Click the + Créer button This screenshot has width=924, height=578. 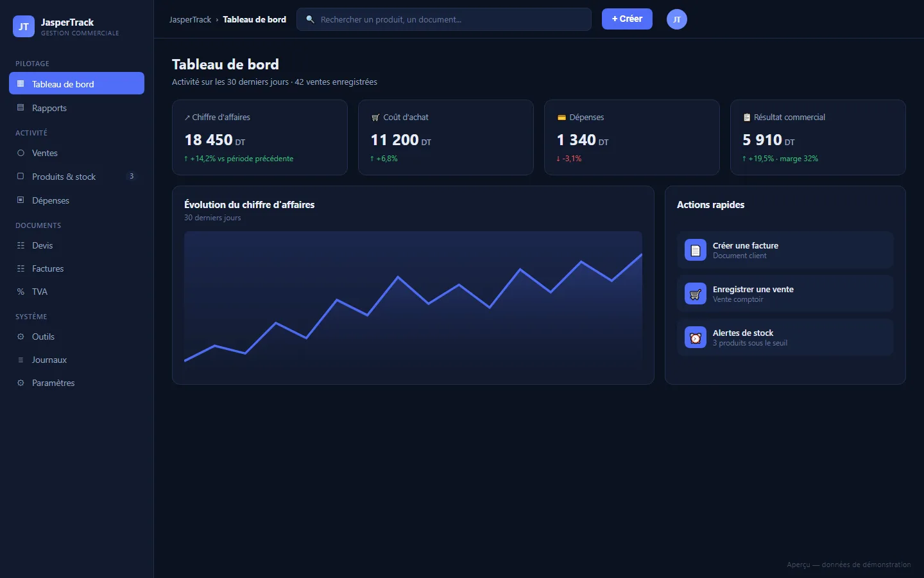(x=627, y=19)
